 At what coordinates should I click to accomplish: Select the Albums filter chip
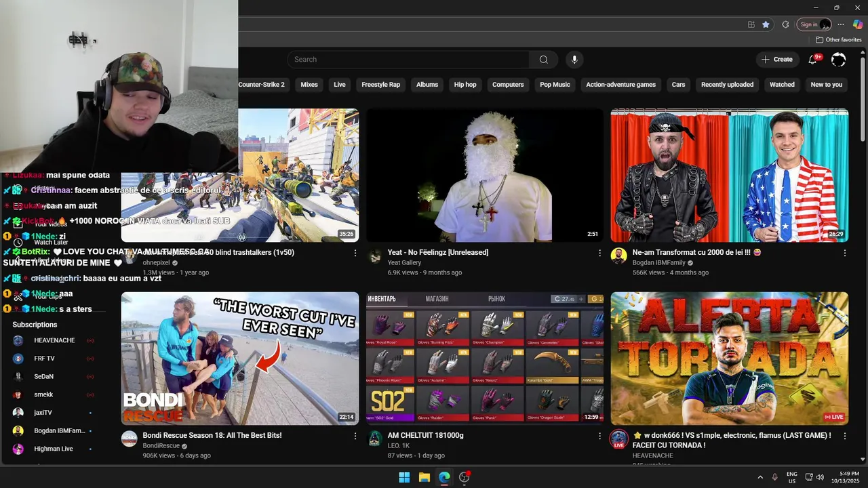[x=427, y=85]
